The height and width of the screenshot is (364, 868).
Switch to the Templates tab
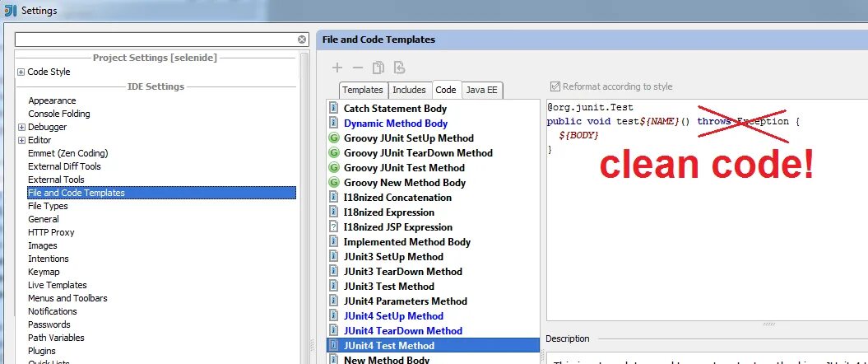point(363,90)
